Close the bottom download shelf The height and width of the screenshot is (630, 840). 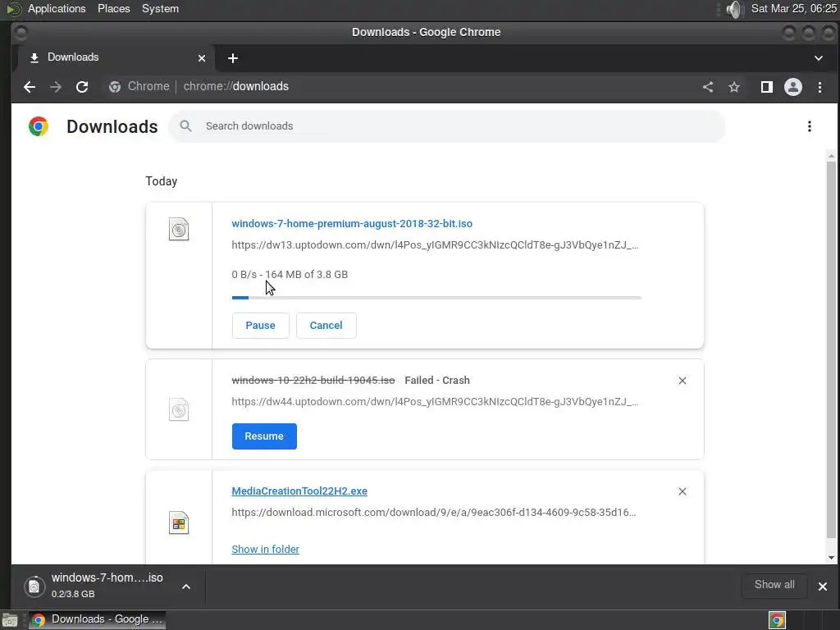[x=822, y=587]
